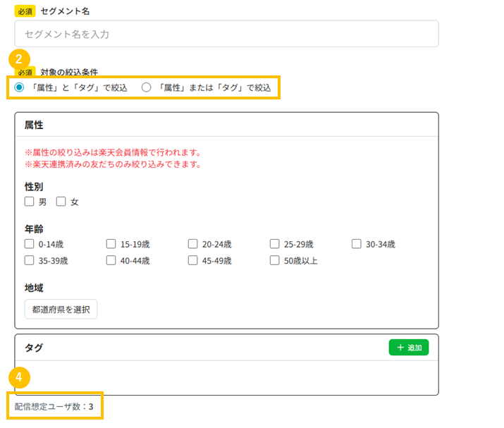Toggle the 50歳以上 age checkbox
504x428 pixels.
point(275,260)
